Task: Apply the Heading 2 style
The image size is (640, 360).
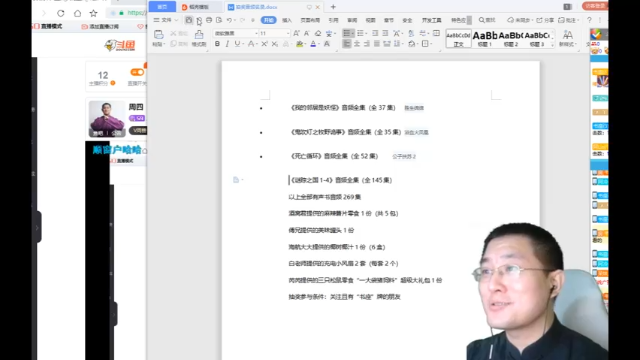Action: point(511,38)
